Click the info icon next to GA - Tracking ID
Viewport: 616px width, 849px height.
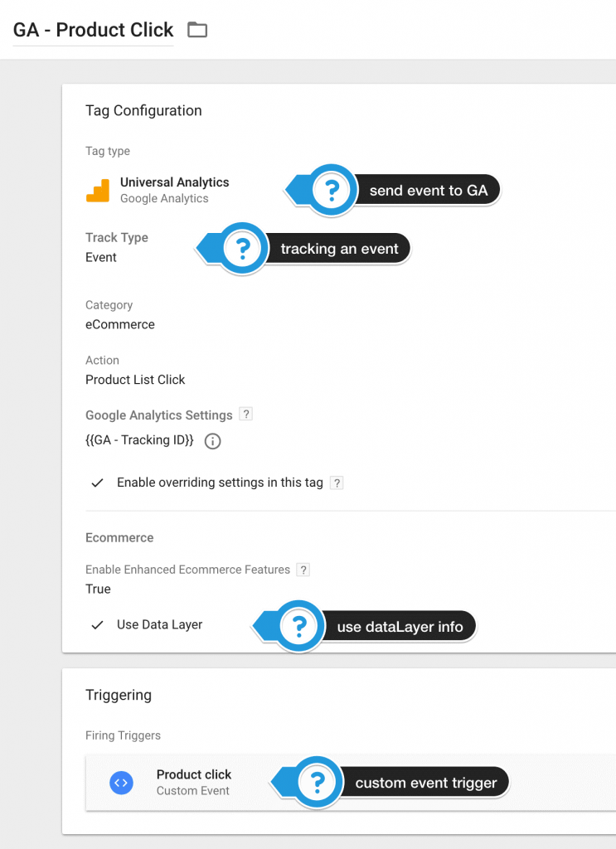point(212,441)
